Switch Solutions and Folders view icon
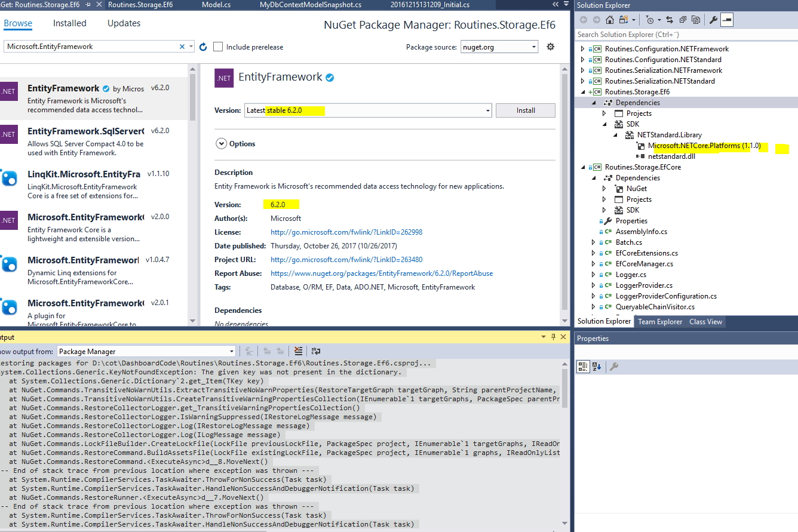Viewport: 798px width, 532px height. pos(623,20)
